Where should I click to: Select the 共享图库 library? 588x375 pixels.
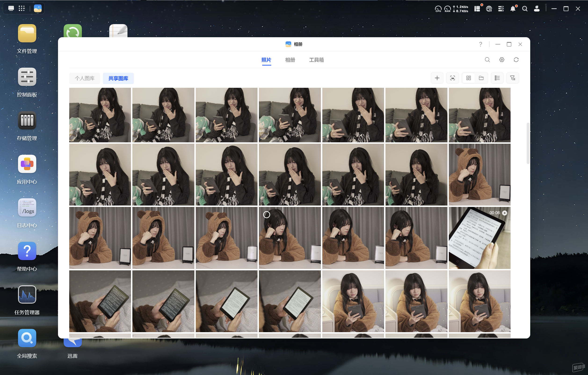(x=118, y=78)
